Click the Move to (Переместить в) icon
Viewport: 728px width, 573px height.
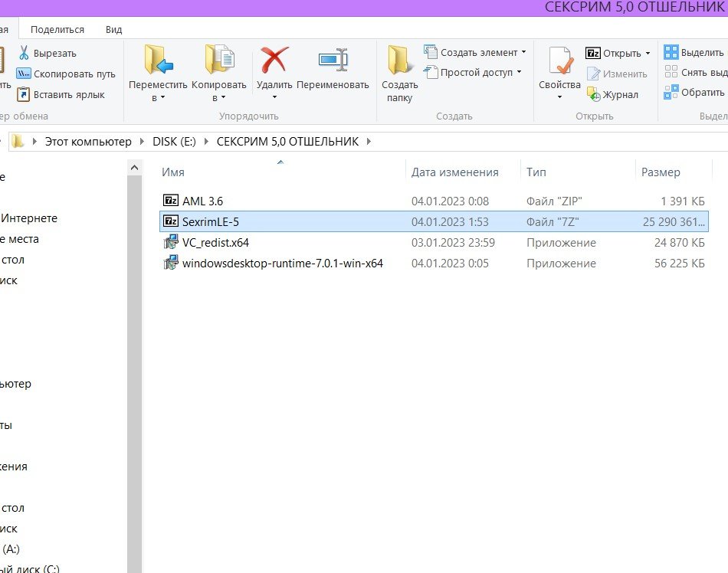click(x=158, y=61)
